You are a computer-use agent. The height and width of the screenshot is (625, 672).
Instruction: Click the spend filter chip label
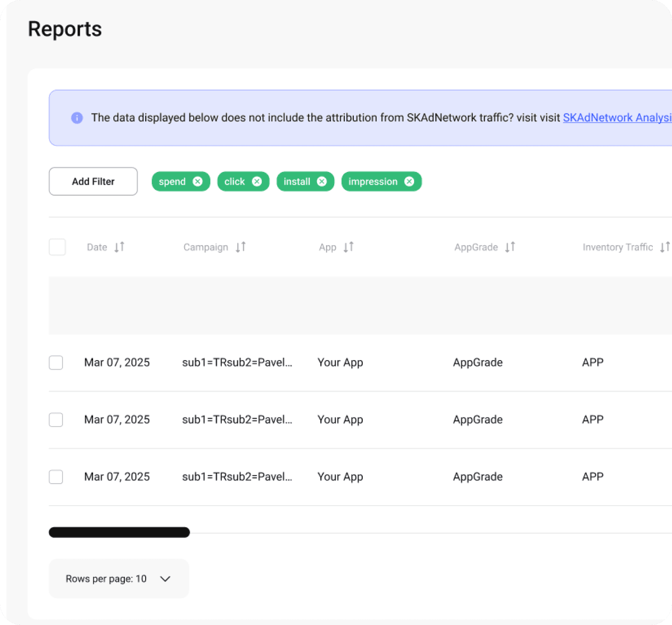[172, 182]
